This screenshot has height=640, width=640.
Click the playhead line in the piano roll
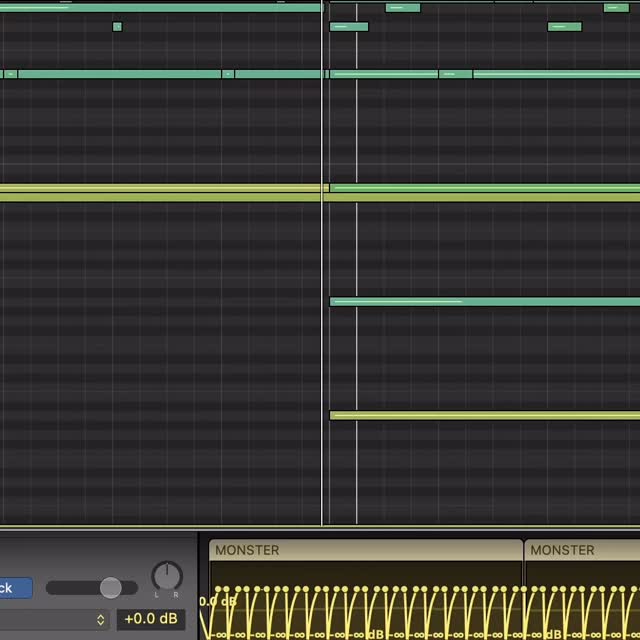322,261
